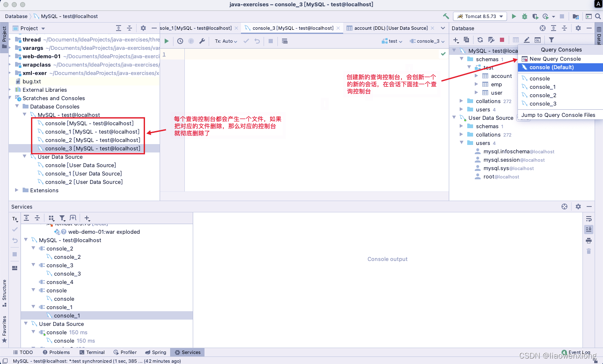Image resolution: width=603 pixels, height=364 pixels.
Task: Open the Problems tool window
Action: click(x=56, y=352)
